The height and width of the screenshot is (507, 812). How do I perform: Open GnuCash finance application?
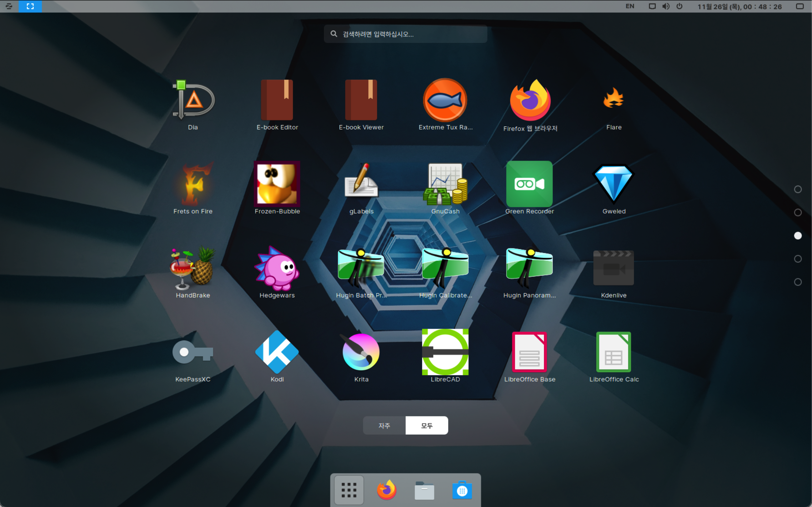445,189
